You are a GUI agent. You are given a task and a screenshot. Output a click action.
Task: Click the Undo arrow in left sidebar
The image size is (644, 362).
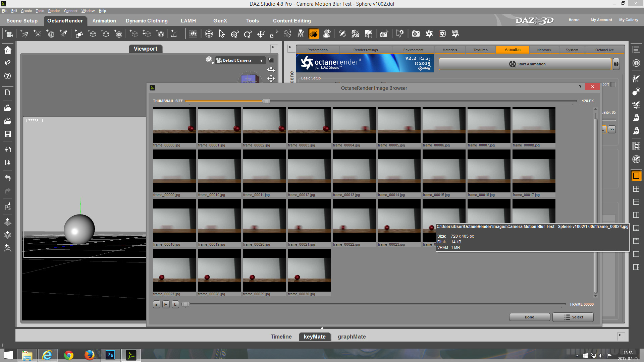8,178
